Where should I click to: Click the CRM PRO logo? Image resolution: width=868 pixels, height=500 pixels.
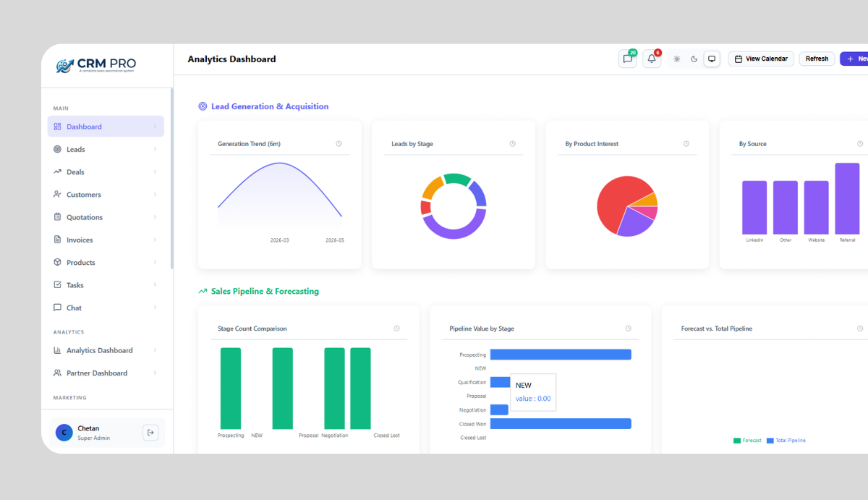click(96, 65)
